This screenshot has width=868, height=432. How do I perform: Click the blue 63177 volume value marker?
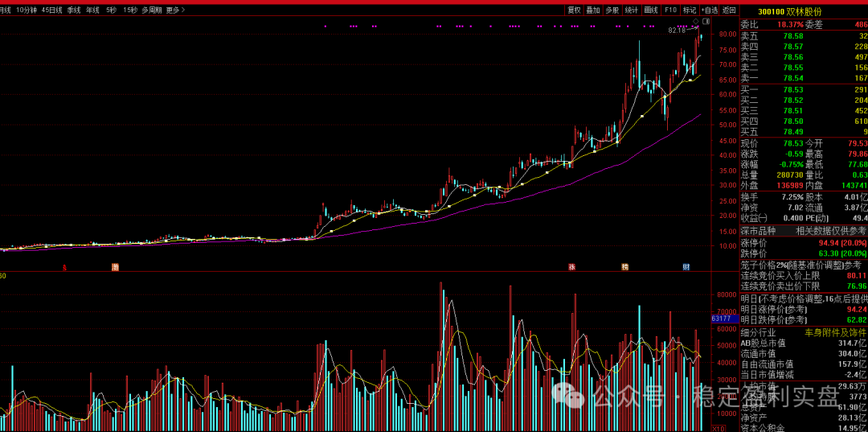pyautogui.click(x=721, y=319)
